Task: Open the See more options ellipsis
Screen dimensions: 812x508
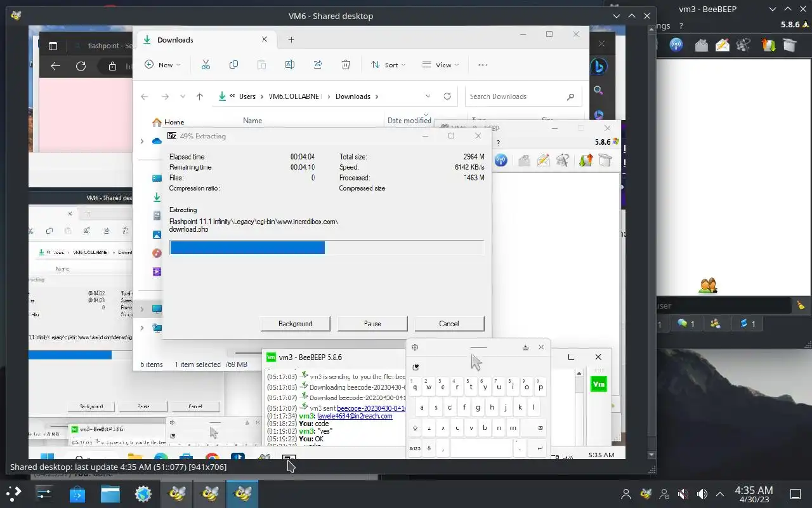Action: [x=483, y=65]
